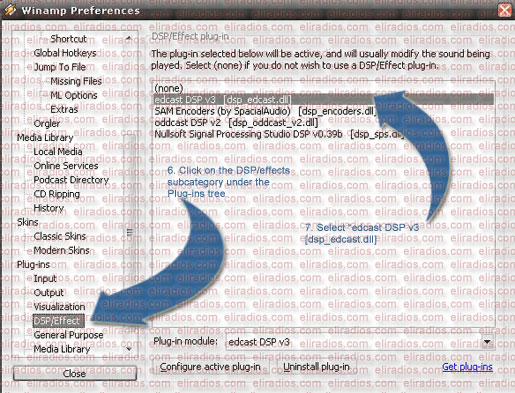Click the tree scrollbar down arrow
The image size is (515, 393).
129,349
